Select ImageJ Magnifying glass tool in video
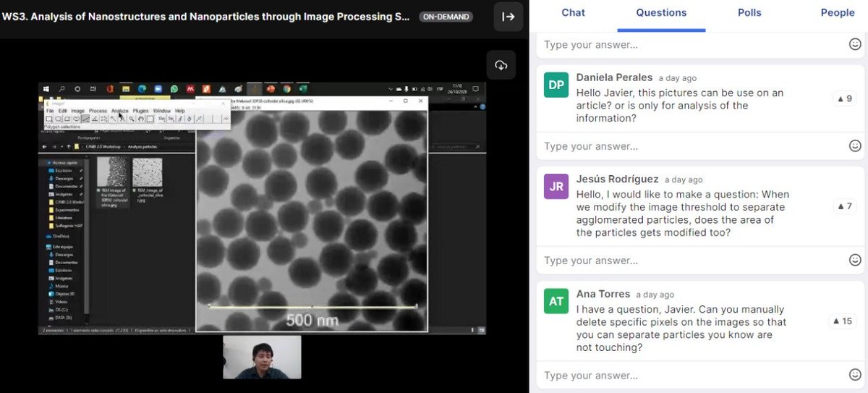 tap(132, 118)
